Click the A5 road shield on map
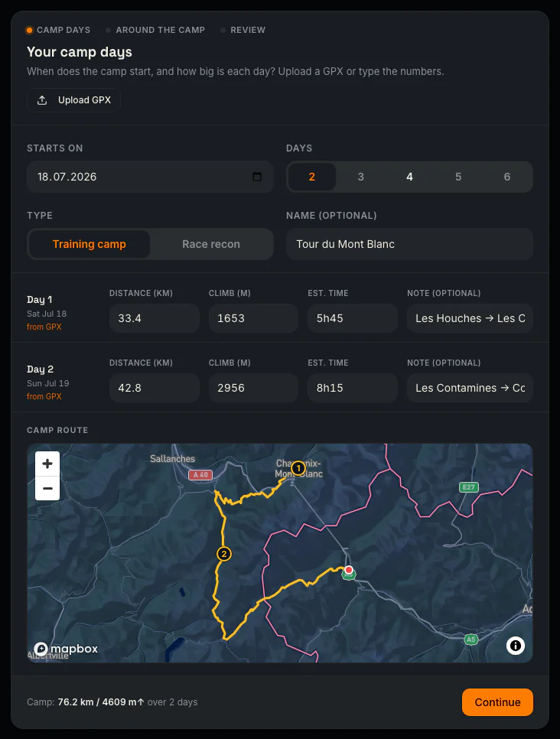The width and height of the screenshot is (560, 739). [471, 640]
